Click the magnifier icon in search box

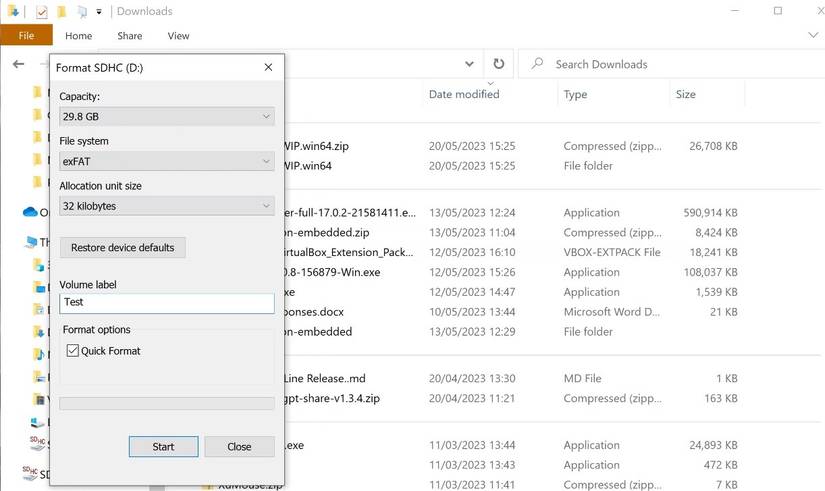click(x=537, y=64)
